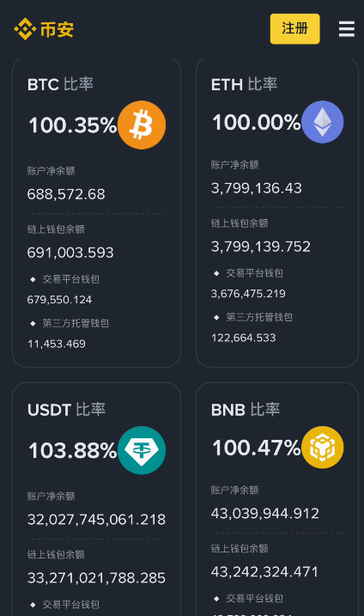This screenshot has height=616, width=364.
Task: Select the BNB 比率 heading
Action: 246,410
